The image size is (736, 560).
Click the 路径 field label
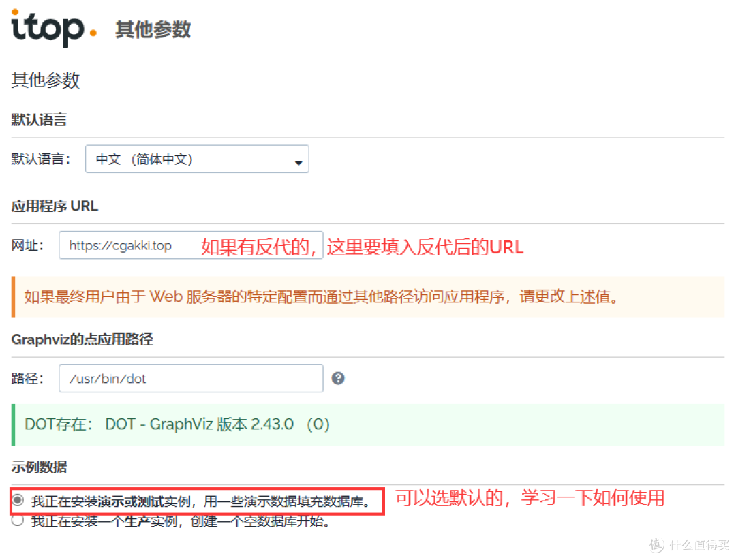click(x=27, y=378)
